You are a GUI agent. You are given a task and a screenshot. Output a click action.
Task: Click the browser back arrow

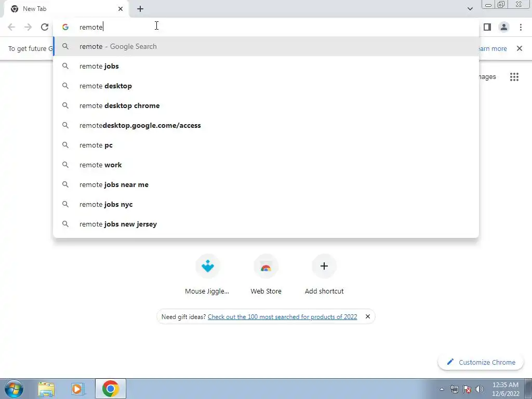coord(11,27)
